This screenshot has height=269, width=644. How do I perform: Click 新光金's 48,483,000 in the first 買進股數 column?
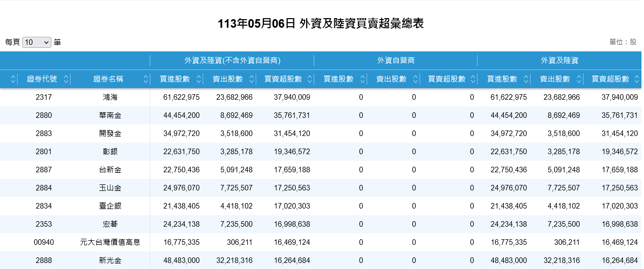coord(182,260)
